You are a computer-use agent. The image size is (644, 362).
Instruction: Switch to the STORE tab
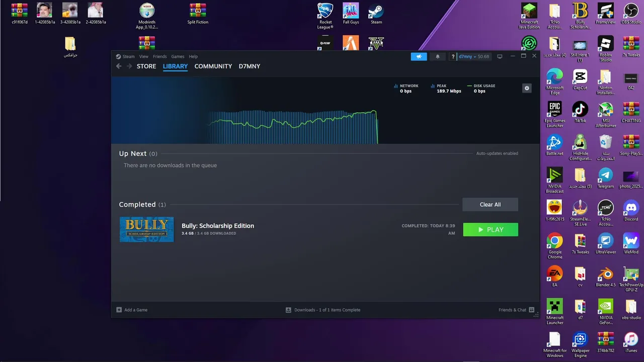(x=146, y=66)
